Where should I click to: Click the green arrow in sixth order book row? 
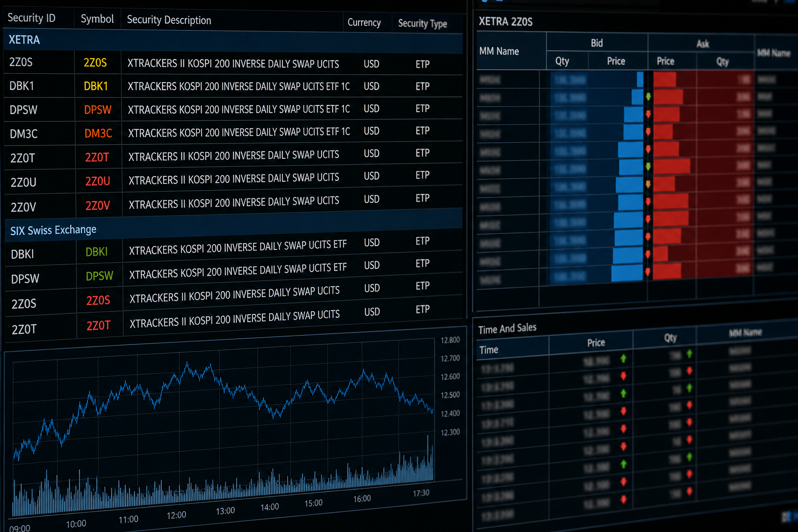pyautogui.click(x=648, y=167)
